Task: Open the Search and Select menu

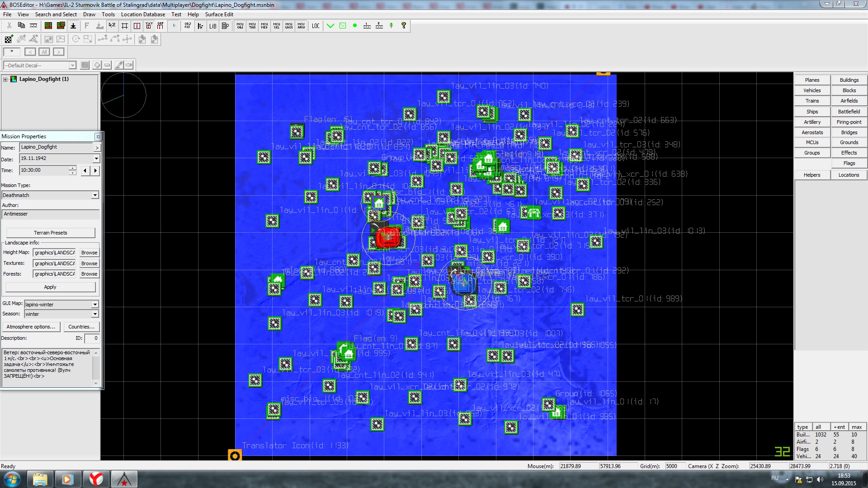Action: (56, 14)
